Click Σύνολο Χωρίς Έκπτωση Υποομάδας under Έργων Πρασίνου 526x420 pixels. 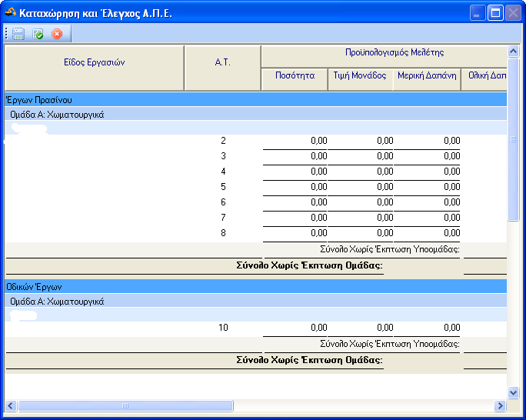[390, 249]
